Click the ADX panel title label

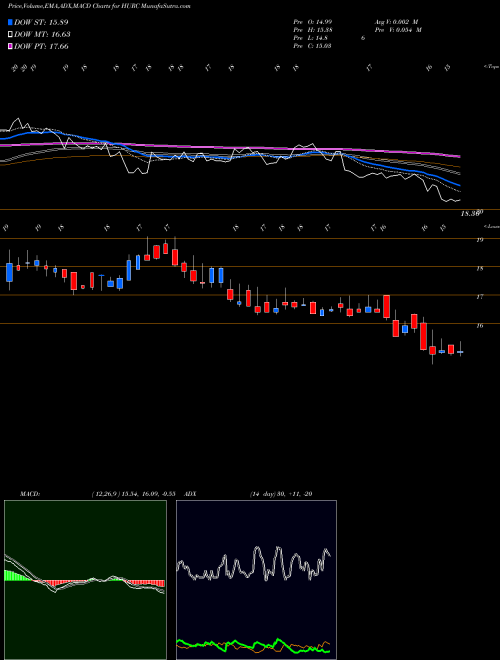click(191, 494)
